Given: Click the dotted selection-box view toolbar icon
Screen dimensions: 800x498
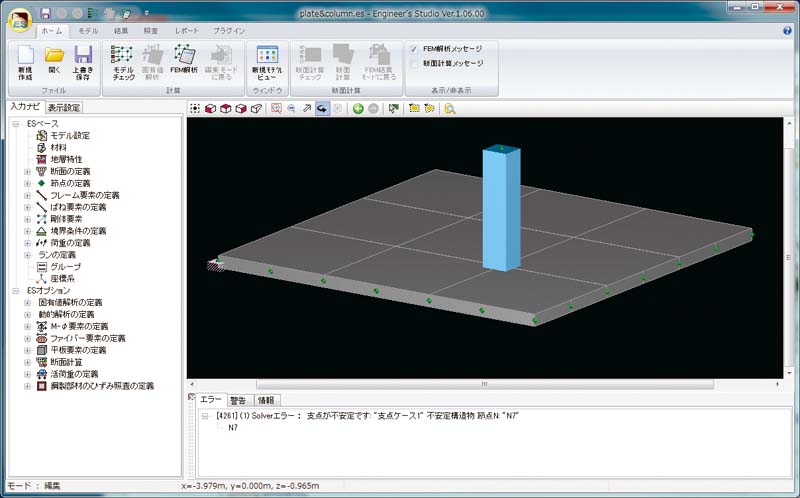Looking at the screenshot, I should 195,108.
